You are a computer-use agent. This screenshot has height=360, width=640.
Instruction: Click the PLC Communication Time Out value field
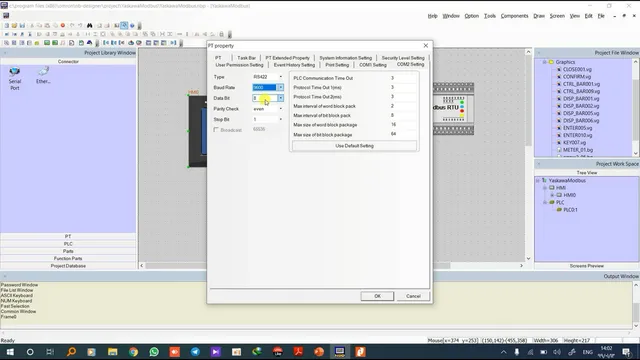(402, 78)
